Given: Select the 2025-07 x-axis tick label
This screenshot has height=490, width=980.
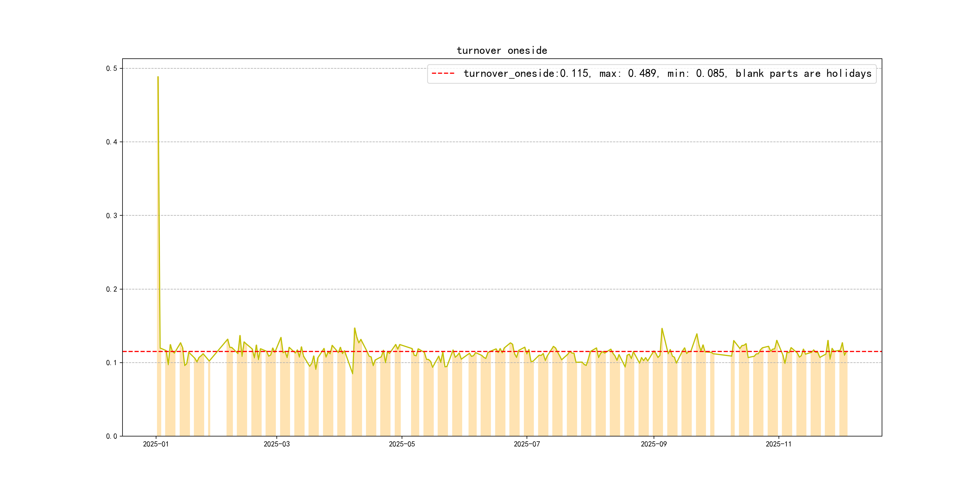Looking at the screenshot, I should click(527, 444).
